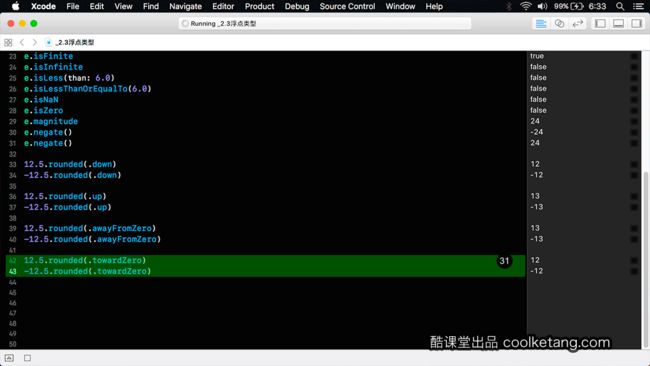650x366 pixels.
Task: Open the Apple menu
Action: pos(15,6)
